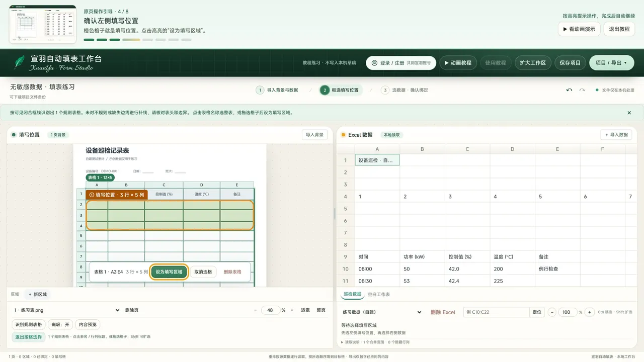Click 退出教程 to exit tutorial
The image size is (644, 362).
(x=619, y=29)
